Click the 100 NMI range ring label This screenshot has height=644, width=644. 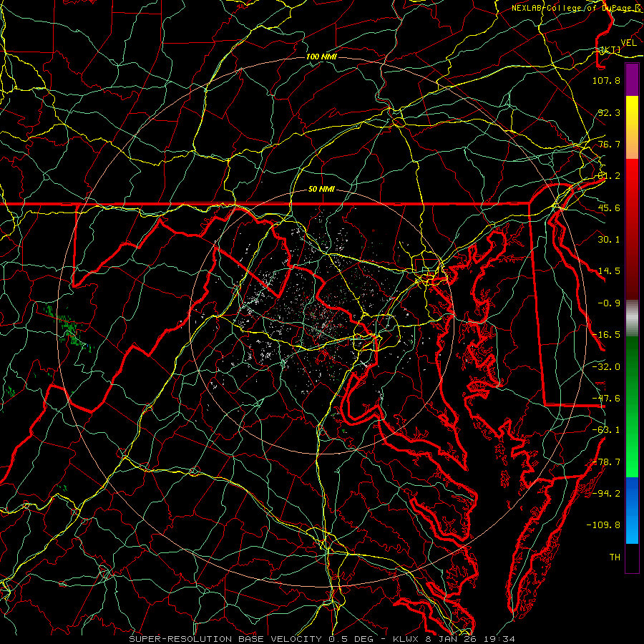point(321,57)
